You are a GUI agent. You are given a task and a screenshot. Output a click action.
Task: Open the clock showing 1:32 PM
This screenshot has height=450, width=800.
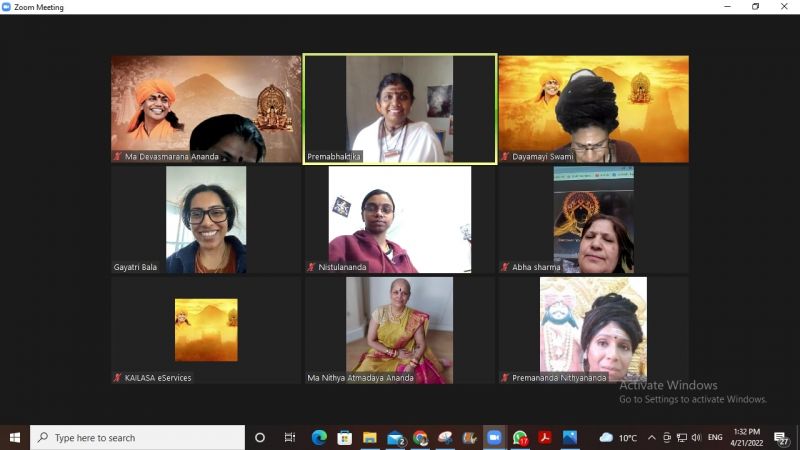(x=748, y=438)
